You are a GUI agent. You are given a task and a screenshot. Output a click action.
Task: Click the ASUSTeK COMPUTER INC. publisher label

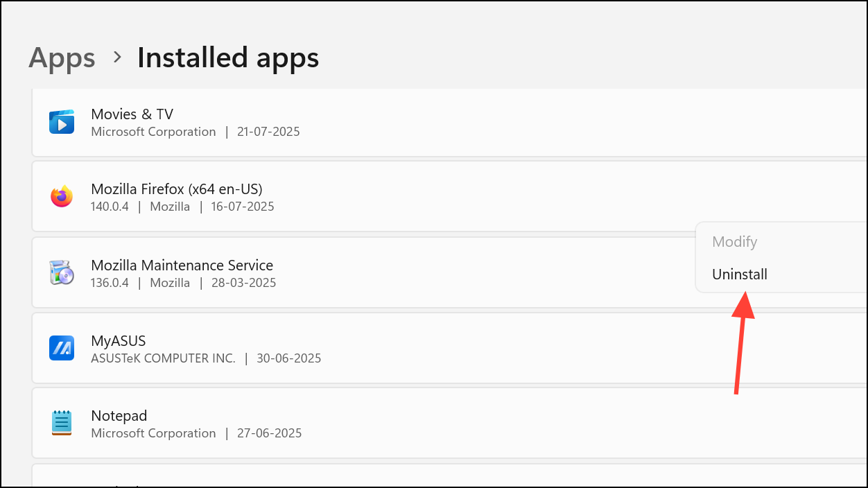(x=163, y=358)
